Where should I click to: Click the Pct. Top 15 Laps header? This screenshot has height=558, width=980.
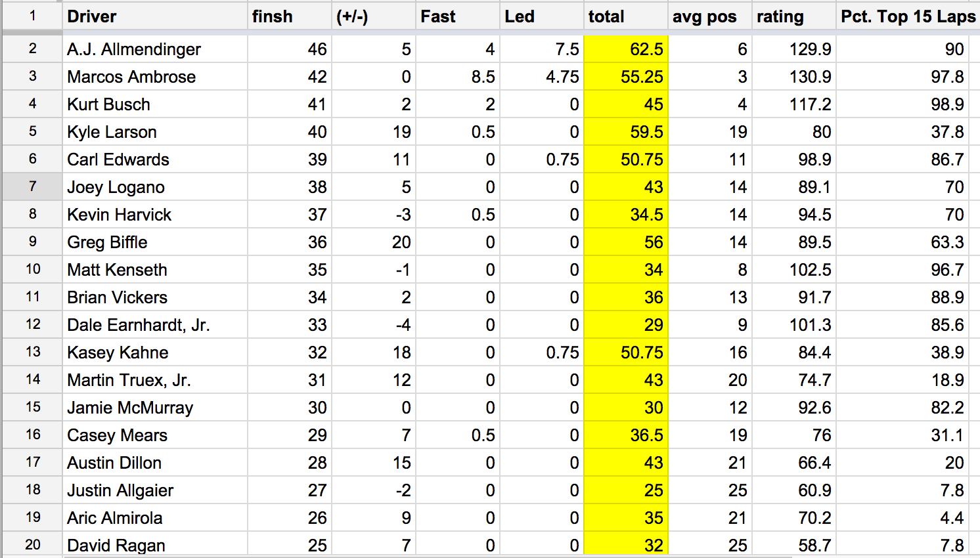click(908, 16)
